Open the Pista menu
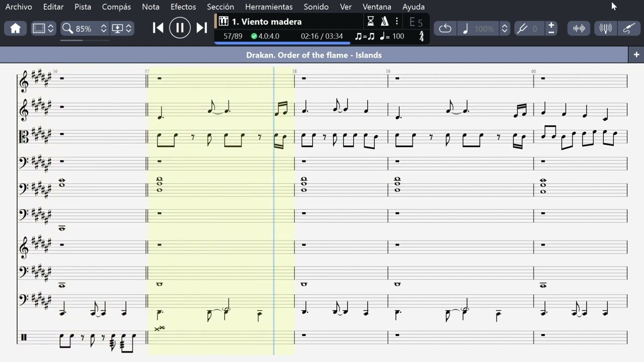Image resolution: width=644 pixels, height=362 pixels. point(83,7)
